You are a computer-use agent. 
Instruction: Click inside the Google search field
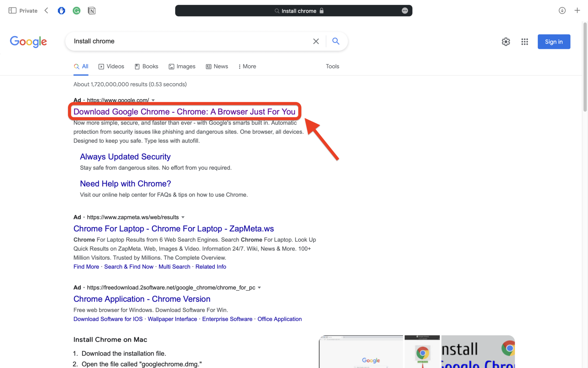(189, 41)
